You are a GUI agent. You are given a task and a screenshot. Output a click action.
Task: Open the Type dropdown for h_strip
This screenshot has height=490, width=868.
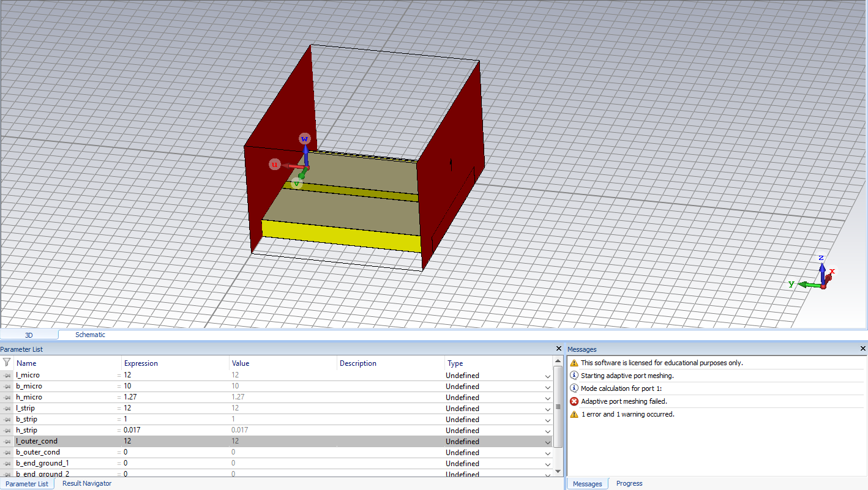pos(548,431)
